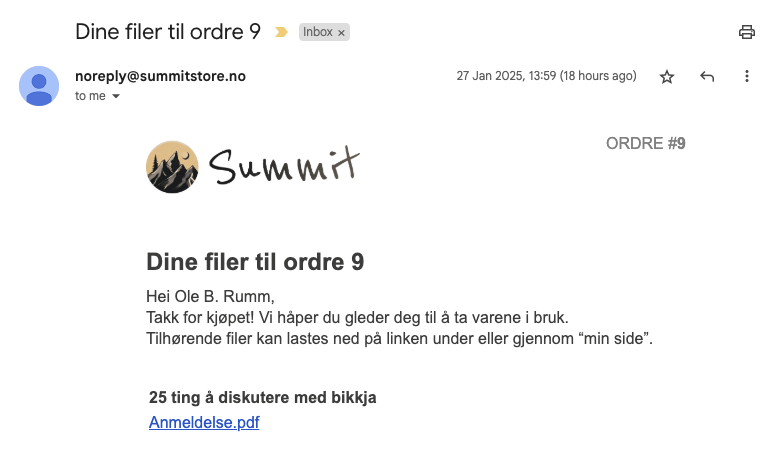Remove the Inbox label with the x

341,33
